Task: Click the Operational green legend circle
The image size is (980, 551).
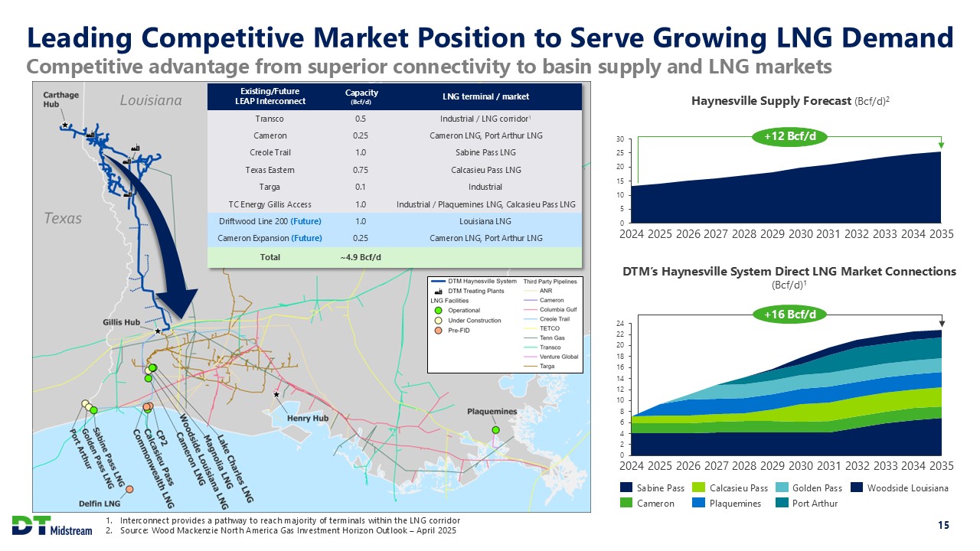Action: (438, 311)
